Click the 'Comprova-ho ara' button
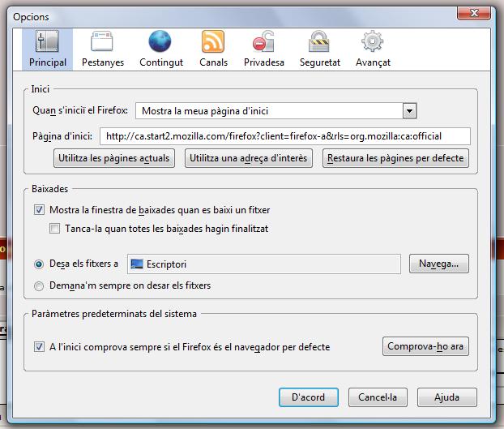 (425, 346)
